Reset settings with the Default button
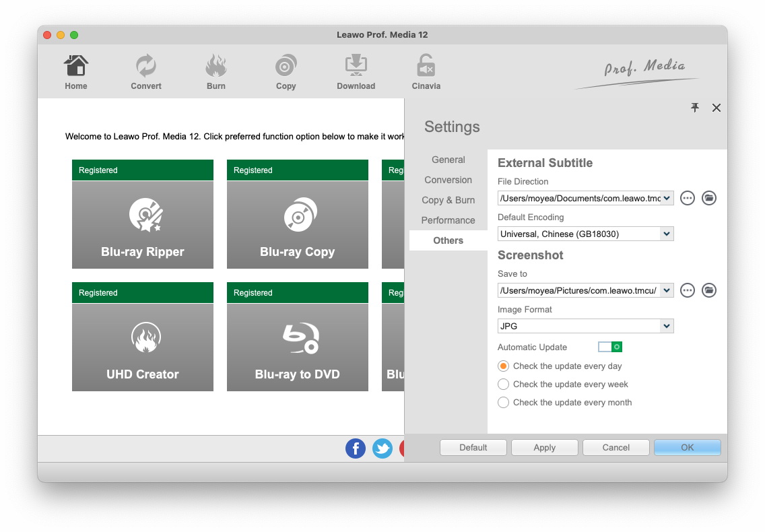The image size is (765, 532). coord(473,448)
